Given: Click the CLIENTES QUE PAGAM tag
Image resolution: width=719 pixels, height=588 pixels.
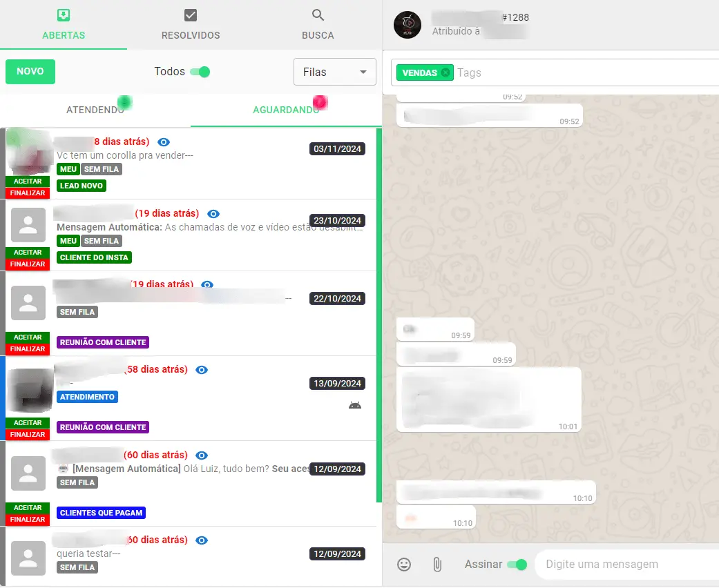Looking at the screenshot, I should coord(102,513).
